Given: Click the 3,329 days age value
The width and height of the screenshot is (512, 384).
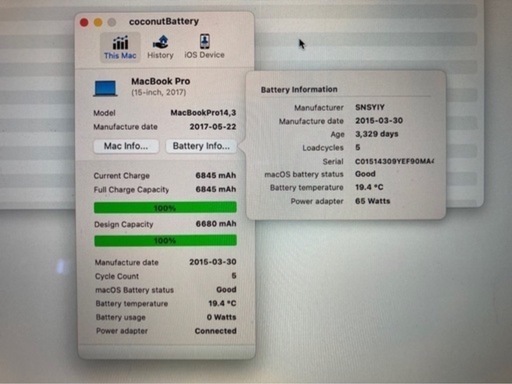Looking at the screenshot, I should (x=377, y=134).
